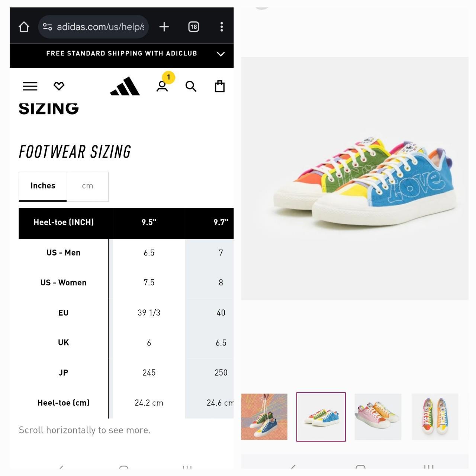Tap the browser home icon

[x=24, y=27]
